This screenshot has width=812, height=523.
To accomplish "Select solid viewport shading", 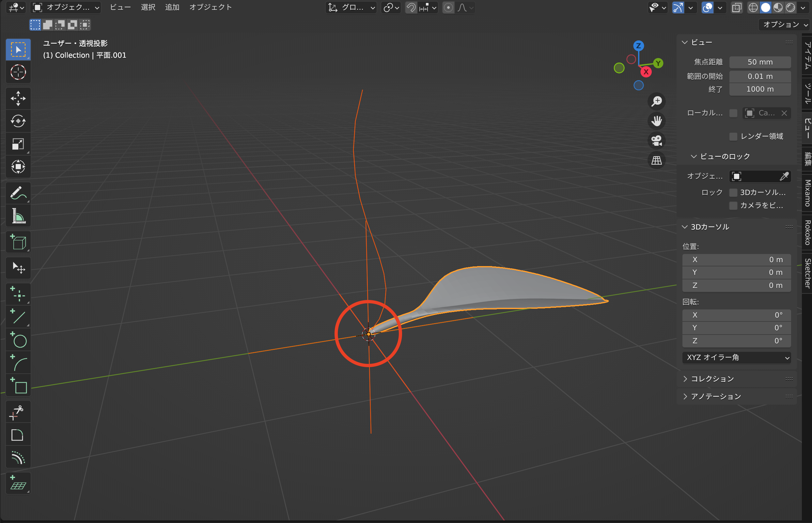I will pos(765,7).
